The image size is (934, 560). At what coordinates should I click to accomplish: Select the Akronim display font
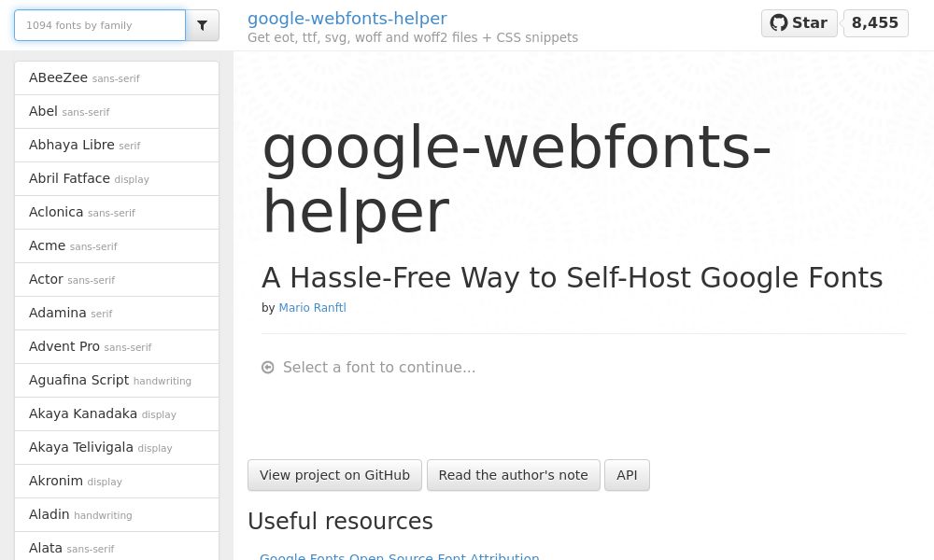117,481
